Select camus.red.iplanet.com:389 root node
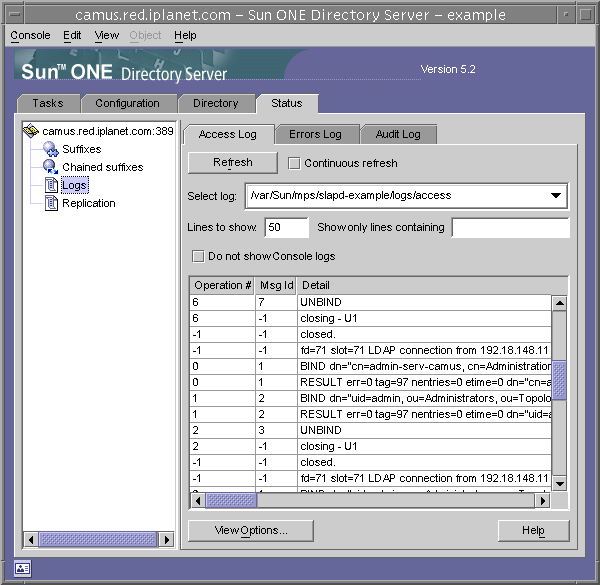600x585 pixels. [x=108, y=131]
